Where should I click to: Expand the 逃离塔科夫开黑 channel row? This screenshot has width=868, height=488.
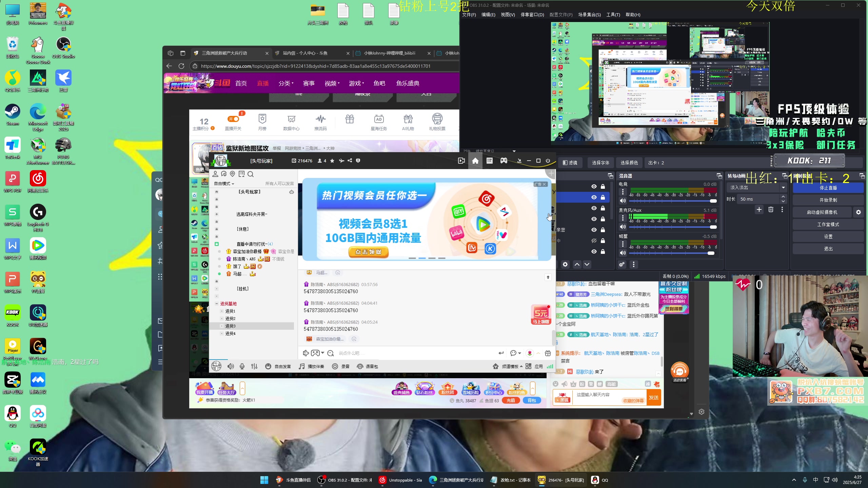[217, 214]
